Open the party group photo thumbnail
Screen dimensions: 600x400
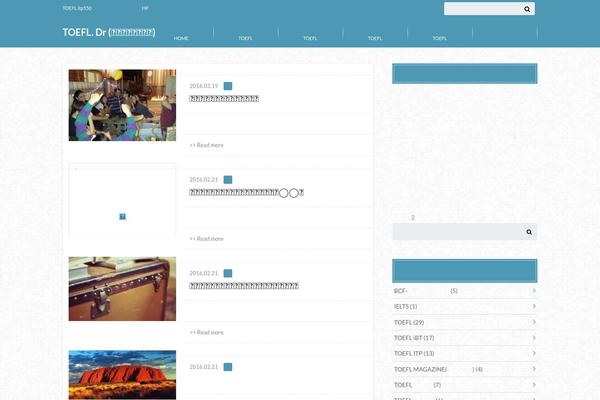(x=122, y=105)
